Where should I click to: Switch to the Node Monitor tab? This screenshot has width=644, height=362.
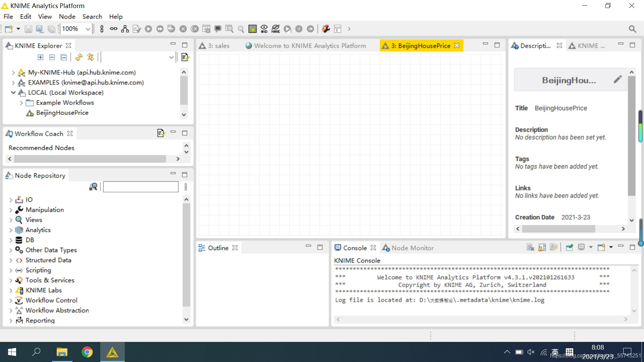408,248
